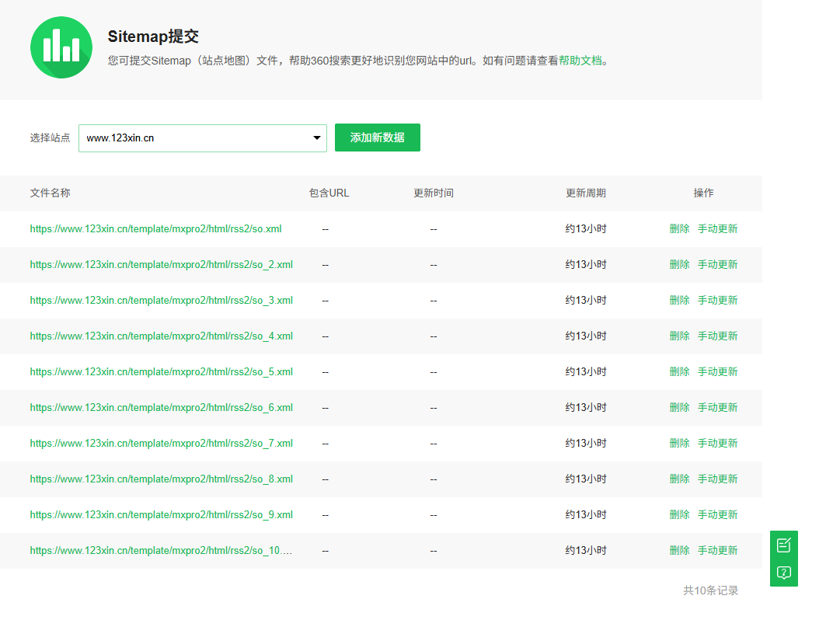
Task: Delete the so_10 sitemap via 删除
Action: 679,550
